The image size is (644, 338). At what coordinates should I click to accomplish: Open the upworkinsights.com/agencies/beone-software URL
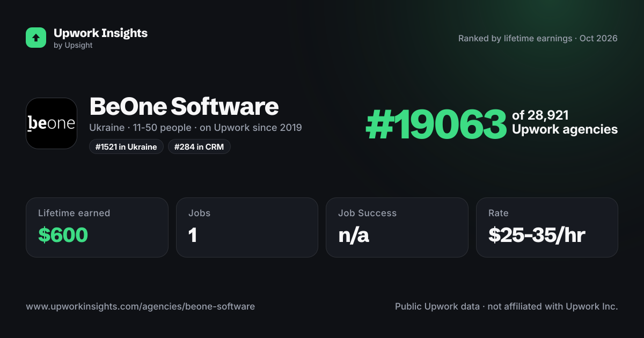click(x=141, y=307)
